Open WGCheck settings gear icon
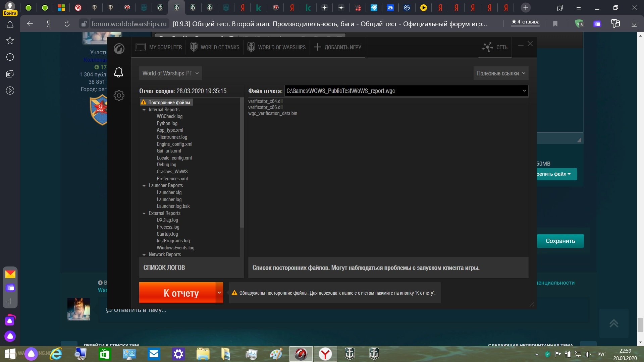This screenshot has width=644, height=362. click(119, 96)
